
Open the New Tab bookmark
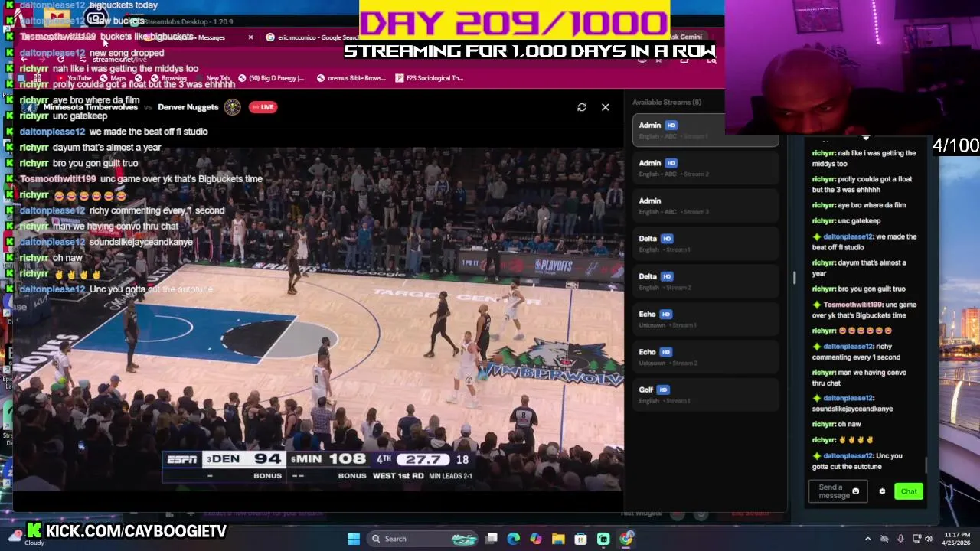pyautogui.click(x=218, y=78)
